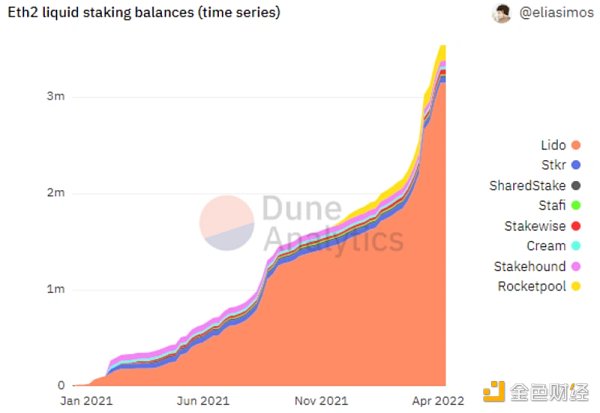Click the Stakehound pink legend dot

point(575,267)
